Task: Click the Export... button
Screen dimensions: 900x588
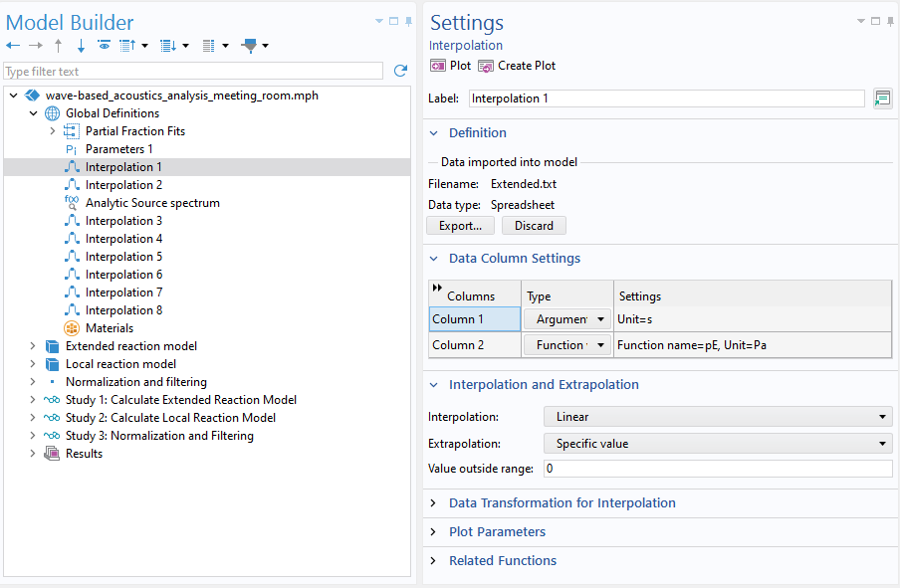Action: 460,226
